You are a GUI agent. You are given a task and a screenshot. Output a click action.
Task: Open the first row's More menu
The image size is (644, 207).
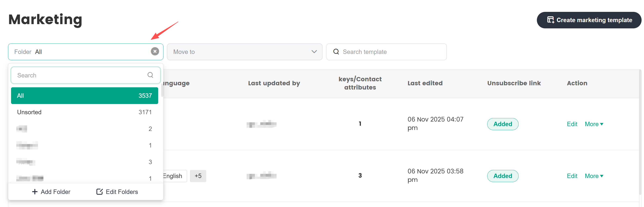[x=594, y=124]
